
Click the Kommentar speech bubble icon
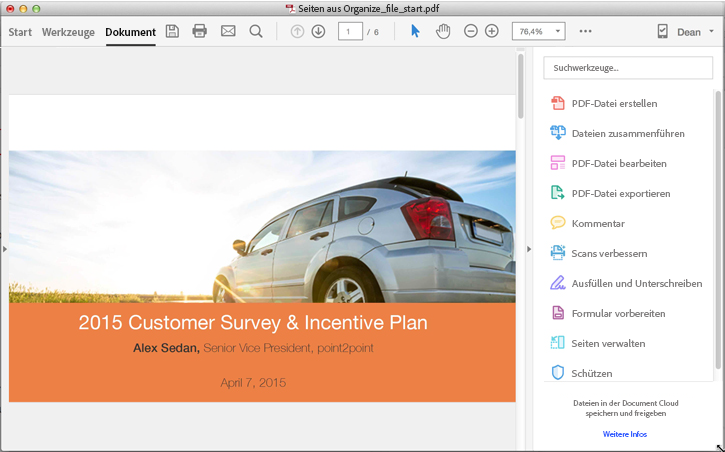pyautogui.click(x=558, y=223)
